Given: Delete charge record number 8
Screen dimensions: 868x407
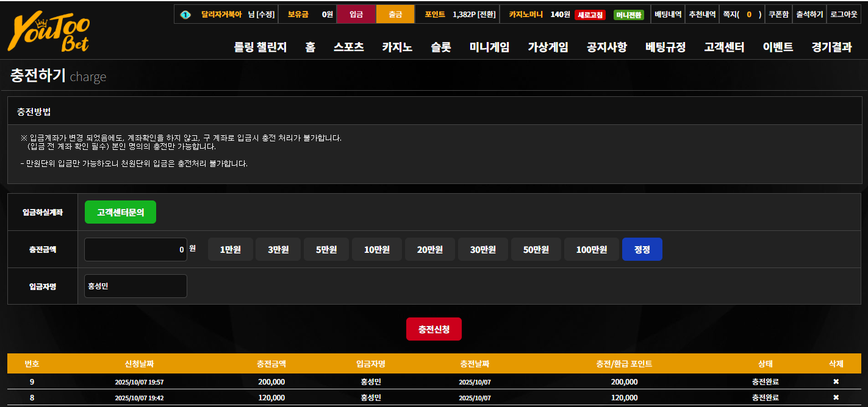Looking at the screenshot, I should click(x=836, y=397).
